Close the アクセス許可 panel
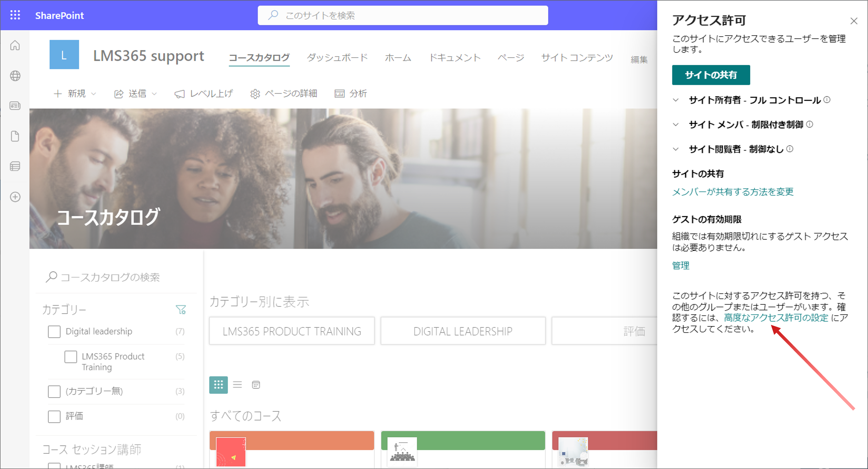Image resolution: width=868 pixels, height=469 pixels. (x=854, y=21)
